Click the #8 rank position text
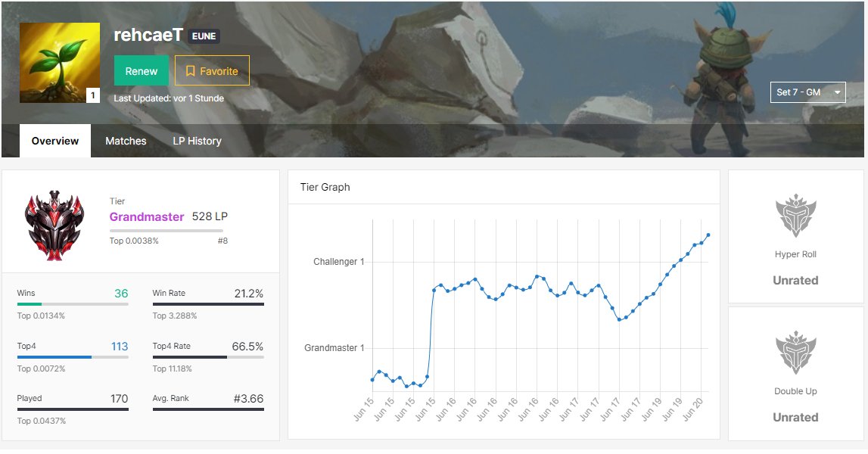 tap(222, 241)
